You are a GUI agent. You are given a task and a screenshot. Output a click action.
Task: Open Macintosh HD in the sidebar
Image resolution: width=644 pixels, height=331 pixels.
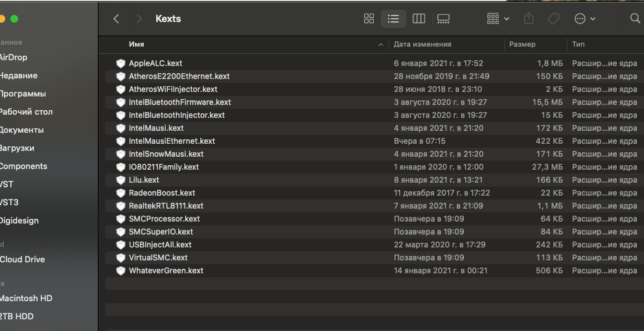point(26,298)
